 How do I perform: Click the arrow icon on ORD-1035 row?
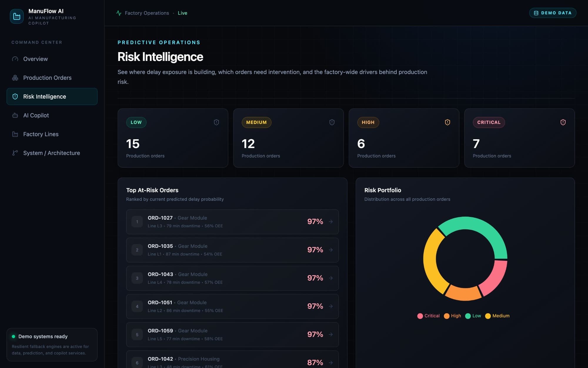pyautogui.click(x=331, y=250)
